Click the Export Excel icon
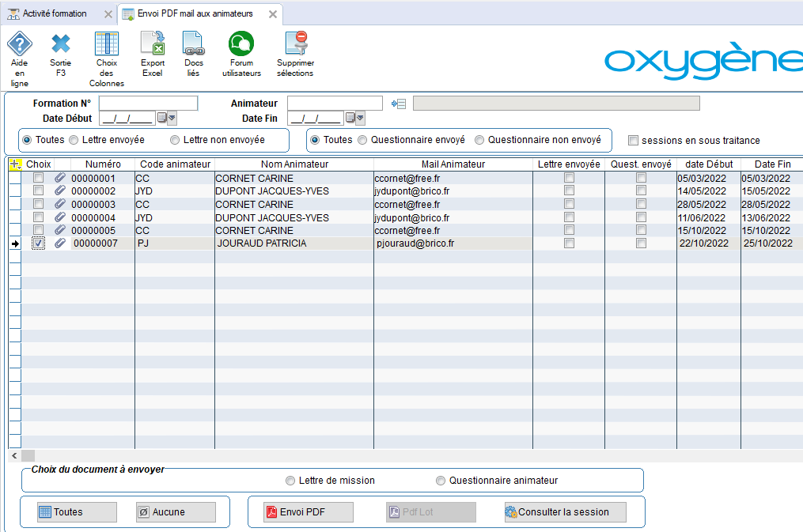This screenshot has height=532, width=803. [x=153, y=43]
